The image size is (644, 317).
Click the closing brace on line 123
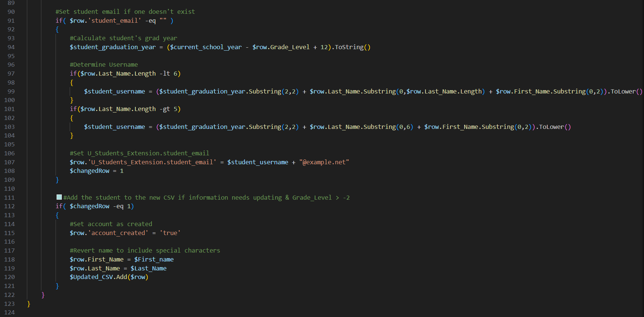[x=29, y=304]
